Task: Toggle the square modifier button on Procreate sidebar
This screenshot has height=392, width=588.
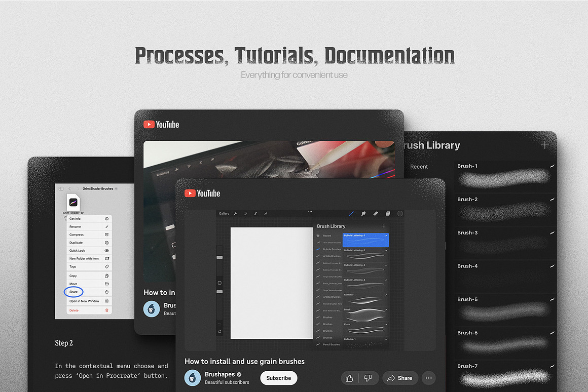Action: [219, 283]
